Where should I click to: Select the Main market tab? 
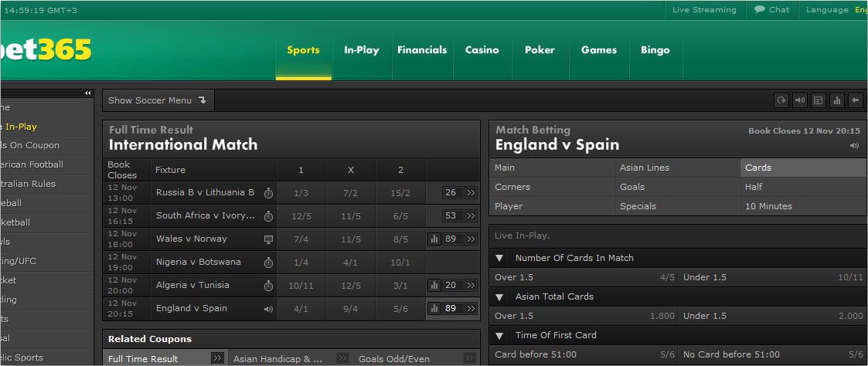552,168
